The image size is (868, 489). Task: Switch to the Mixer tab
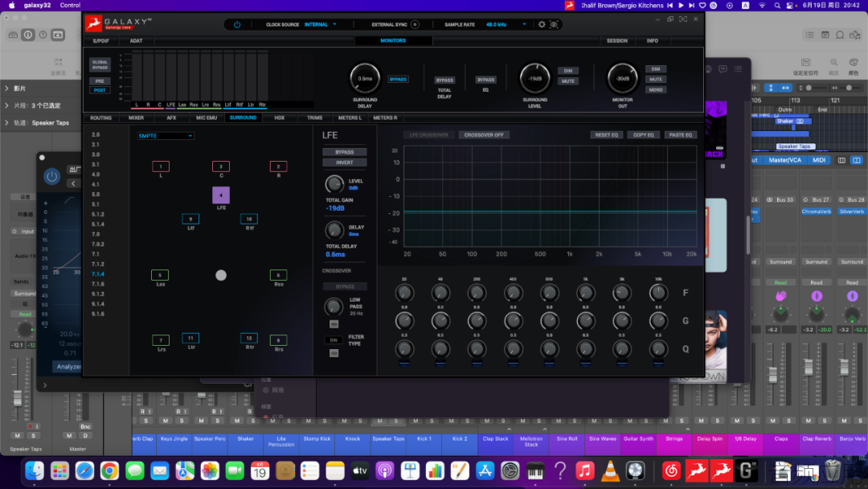[136, 118]
